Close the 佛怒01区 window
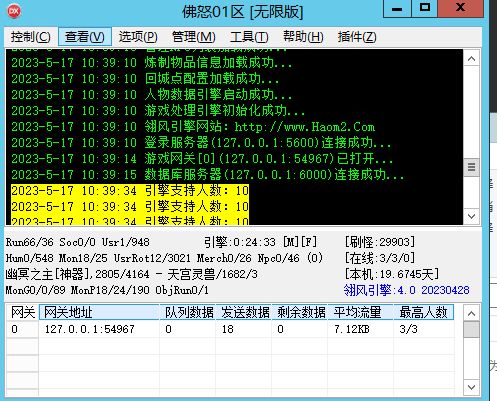Image resolution: width=497 pixels, height=401 pixels. tap(460, 8)
